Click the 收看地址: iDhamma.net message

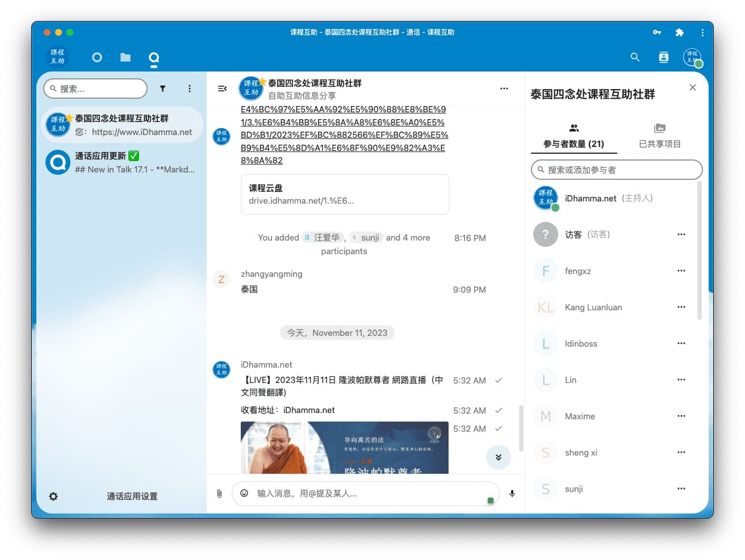[288, 410]
